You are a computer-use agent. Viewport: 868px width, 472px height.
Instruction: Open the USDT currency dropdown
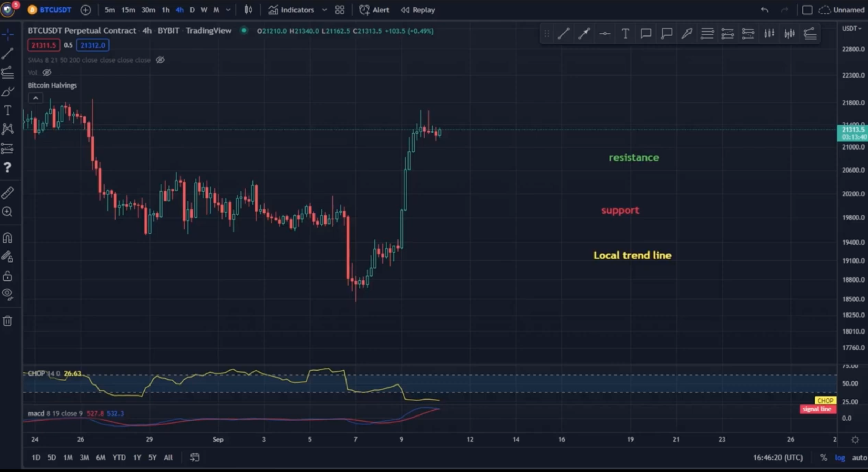pyautogui.click(x=851, y=28)
